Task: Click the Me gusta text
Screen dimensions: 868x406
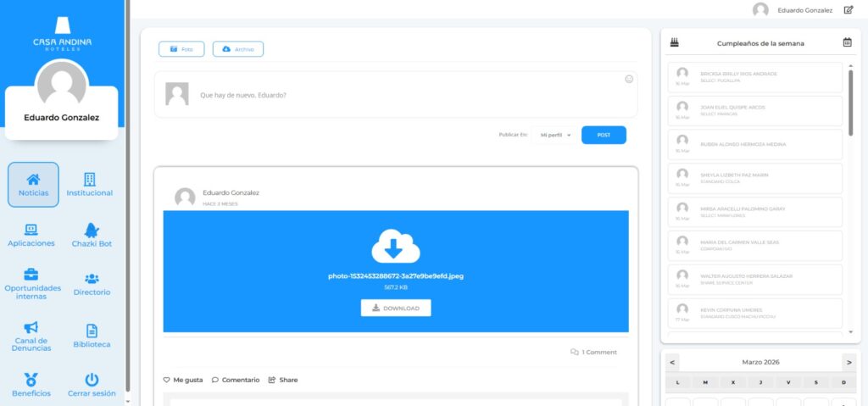Action: 187,380
